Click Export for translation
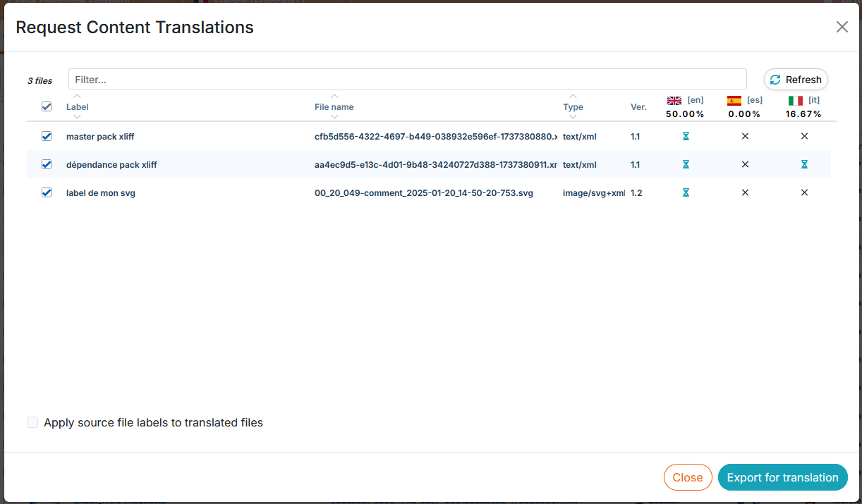862x504 pixels. pos(782,477)
